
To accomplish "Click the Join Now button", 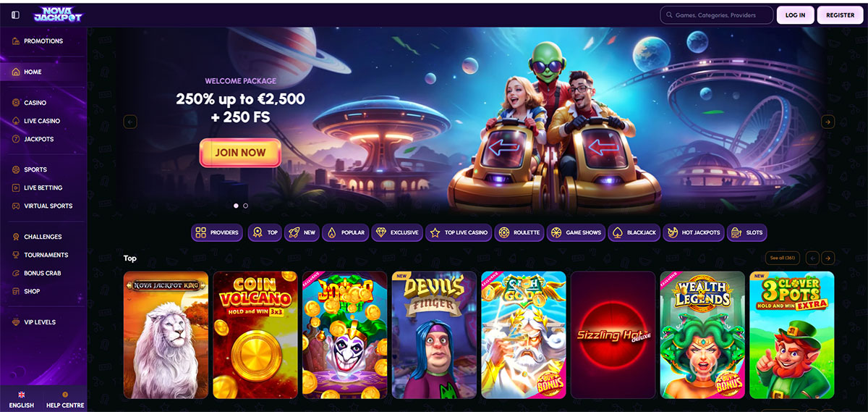I will [240, 153].
